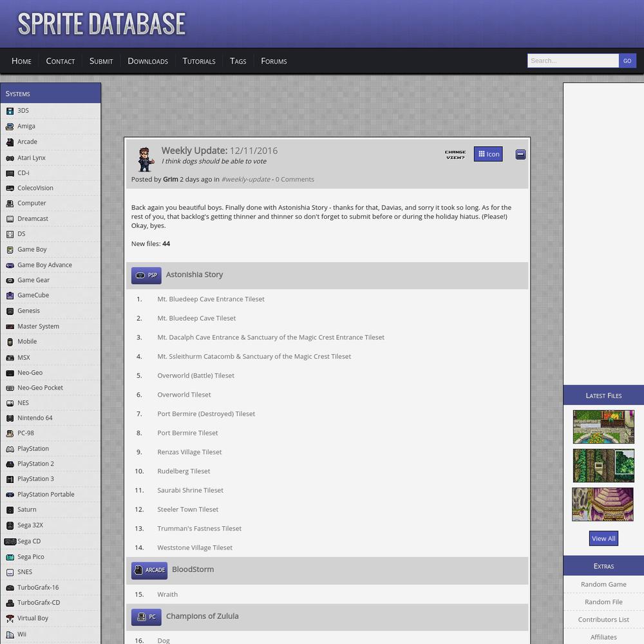Click the Dreamcast console icon
The width and height of the screenshot is (644, 644).
coord(10,219)
